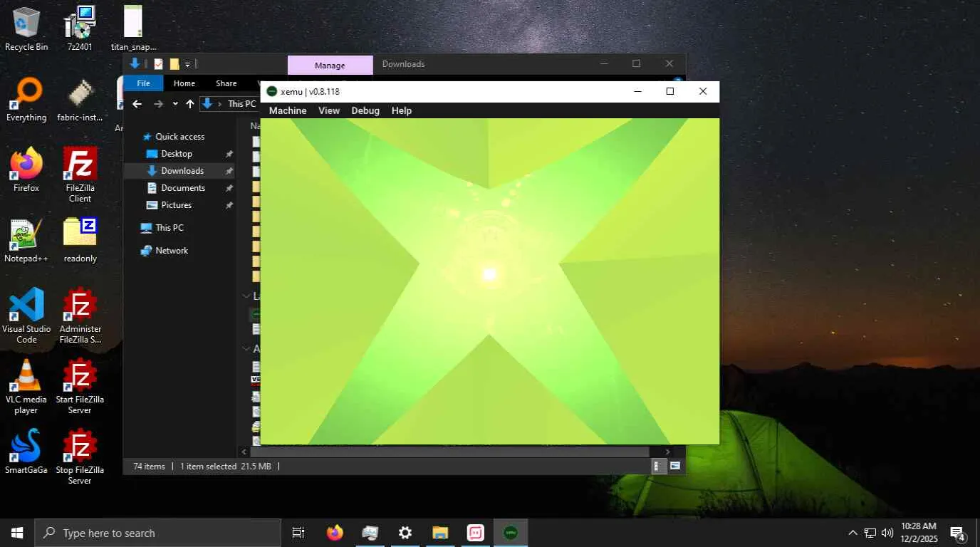Click the pin icon next to Documents
This screenshot has width=980, height=547.
click(229, 188)
